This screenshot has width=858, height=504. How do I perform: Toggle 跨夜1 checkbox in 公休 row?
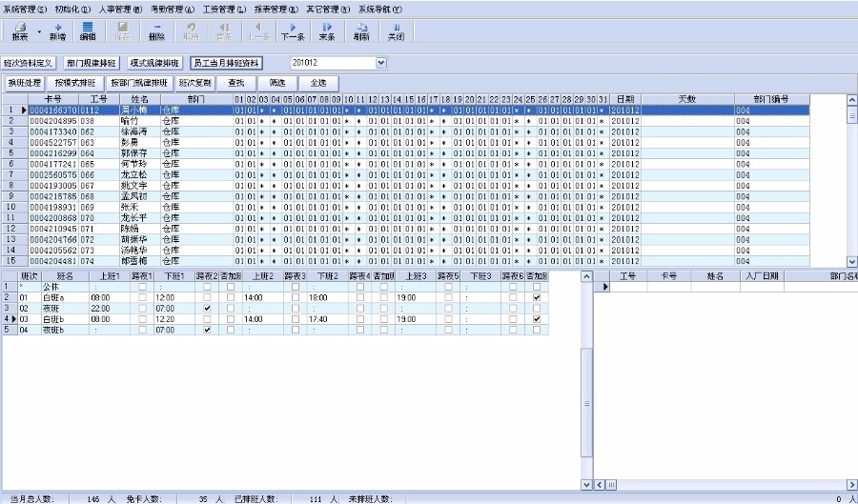click(142, 287)
